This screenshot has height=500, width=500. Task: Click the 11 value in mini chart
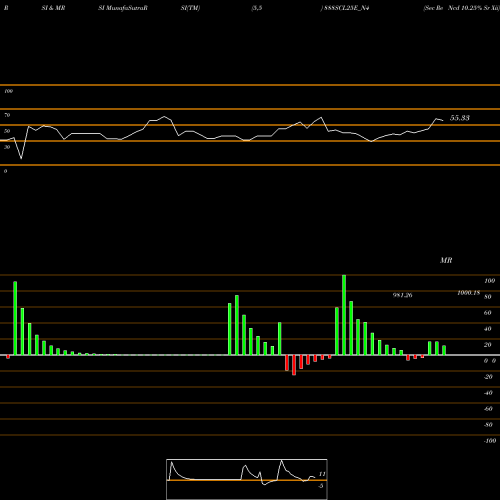click(x=322, y=474)
